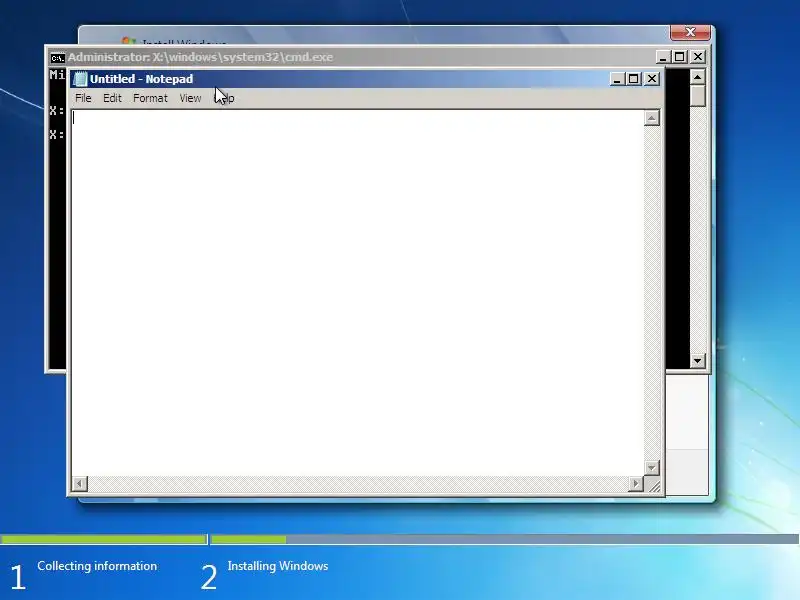Maximize the cmd.exe window

tap(680, 57)
